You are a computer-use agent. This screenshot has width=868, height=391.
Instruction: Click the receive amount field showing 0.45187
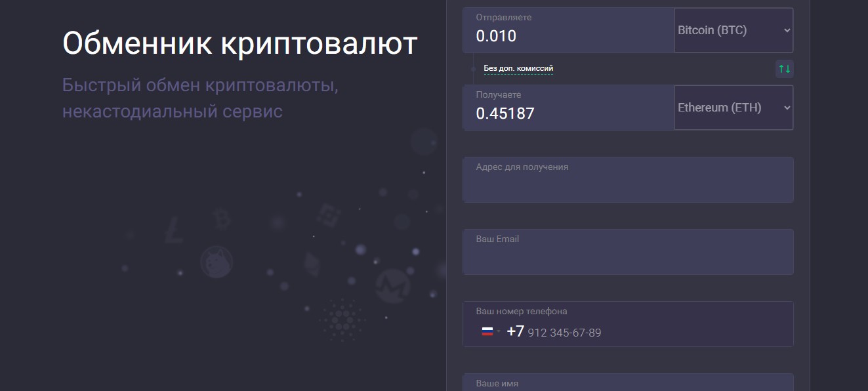(568, 108)
